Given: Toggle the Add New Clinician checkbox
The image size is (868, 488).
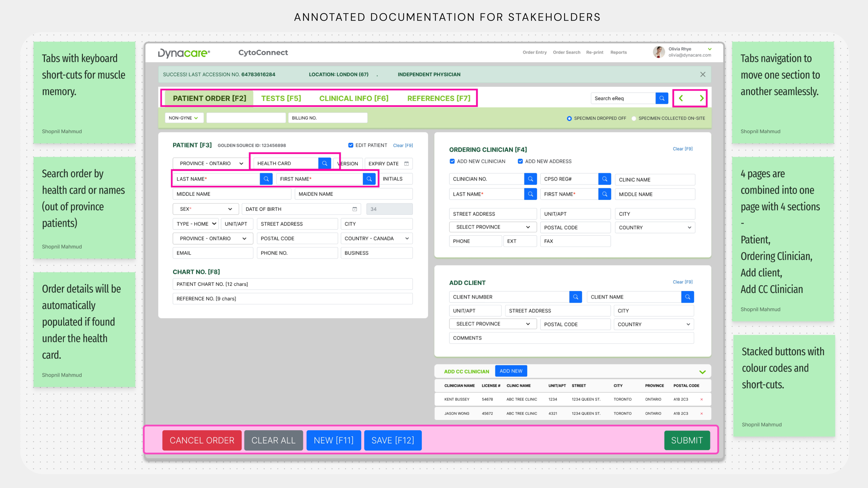Looking at the screenshot, I should tap(452, 161).
